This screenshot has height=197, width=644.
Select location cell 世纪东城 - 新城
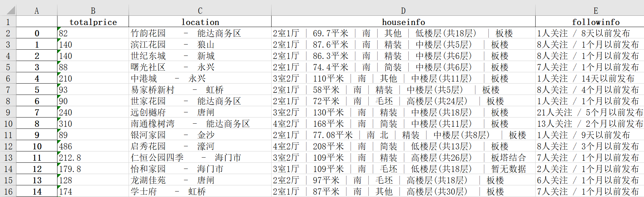tap(200, 56)
